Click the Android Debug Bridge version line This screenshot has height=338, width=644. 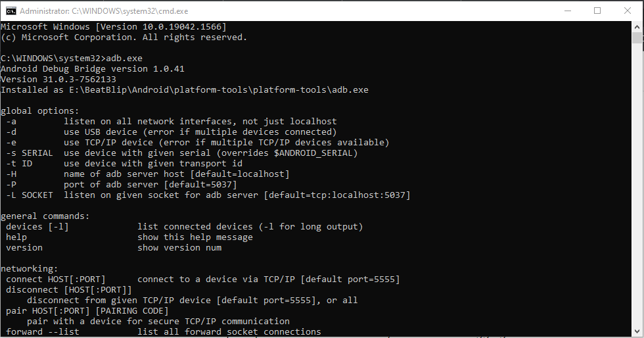[92, 68]
